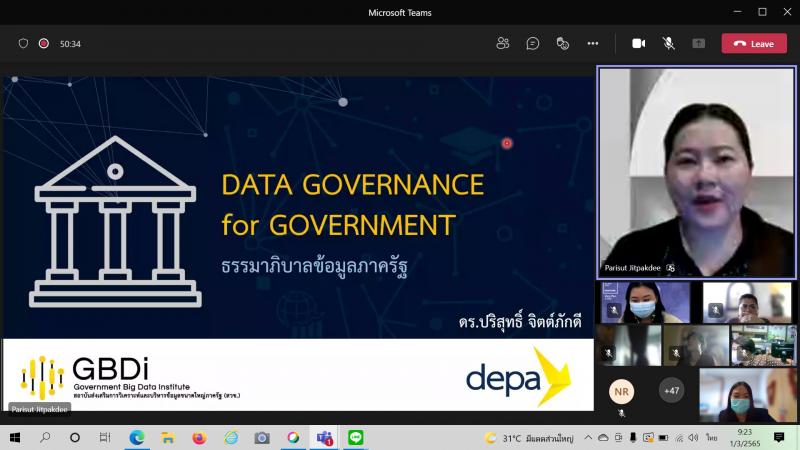Unmute the microphone in the meeting toolbar
The image size is (800, 450).
(668, 43)
